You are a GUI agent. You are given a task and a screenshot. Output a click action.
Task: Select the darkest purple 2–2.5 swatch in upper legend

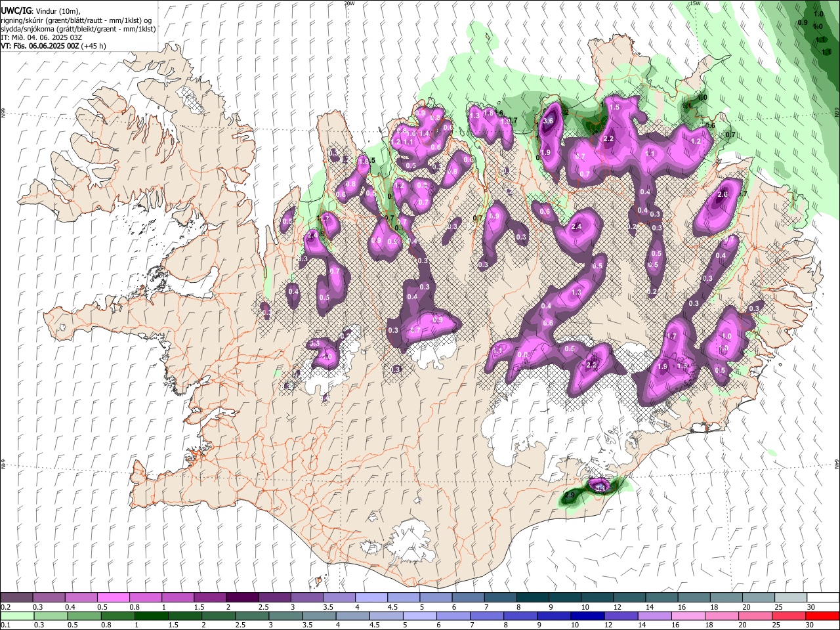242,598
